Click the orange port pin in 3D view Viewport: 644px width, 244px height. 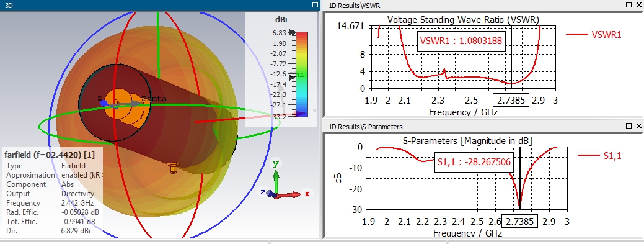tap(174, 167)
